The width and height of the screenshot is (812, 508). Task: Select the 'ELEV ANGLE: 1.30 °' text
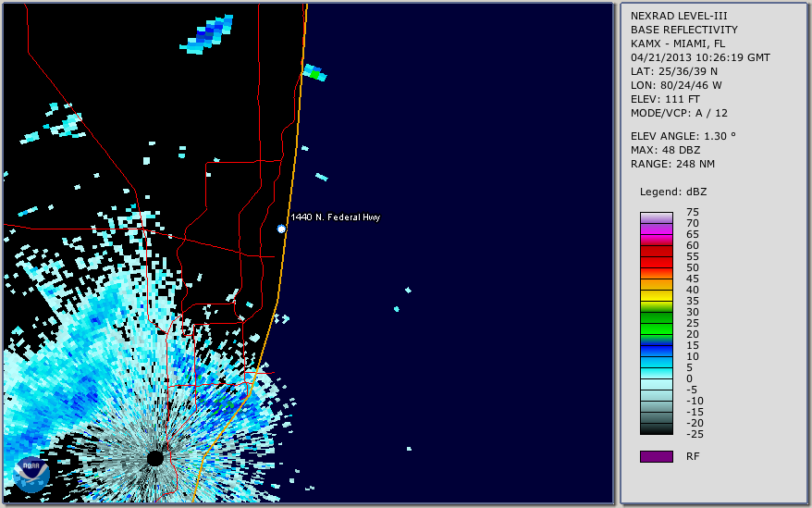(x=683, y=136)
